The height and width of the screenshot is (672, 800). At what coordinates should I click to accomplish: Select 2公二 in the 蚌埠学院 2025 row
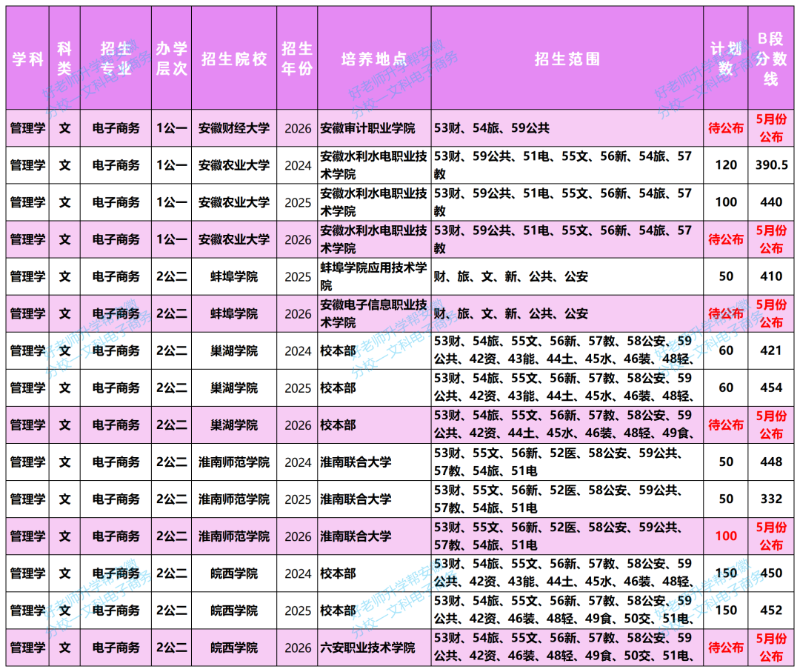(171, 276)
